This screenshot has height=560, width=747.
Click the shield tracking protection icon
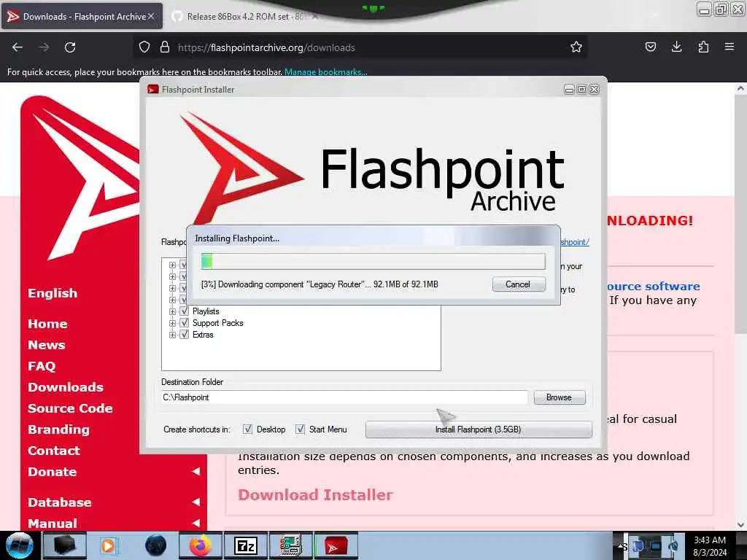click(144, 47)
